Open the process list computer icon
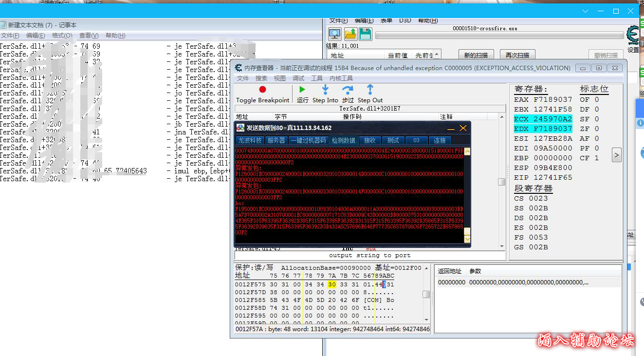644x356 pixels. [335, 34]
